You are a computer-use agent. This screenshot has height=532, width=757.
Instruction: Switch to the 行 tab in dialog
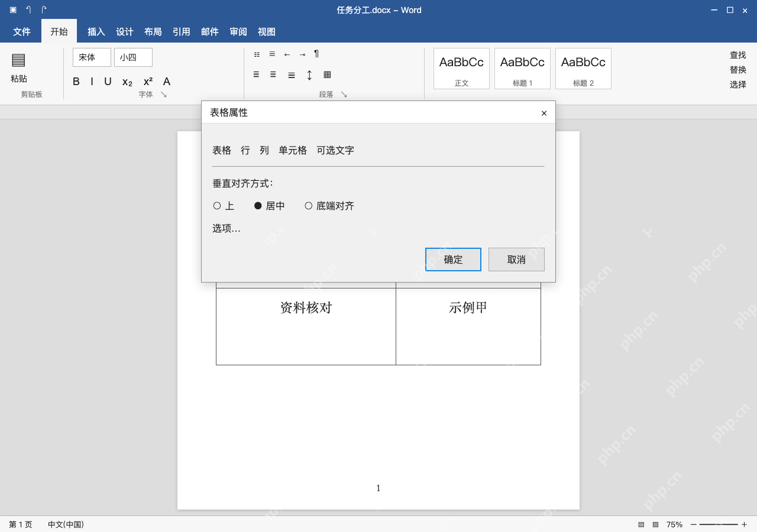(x=245, y=150)
